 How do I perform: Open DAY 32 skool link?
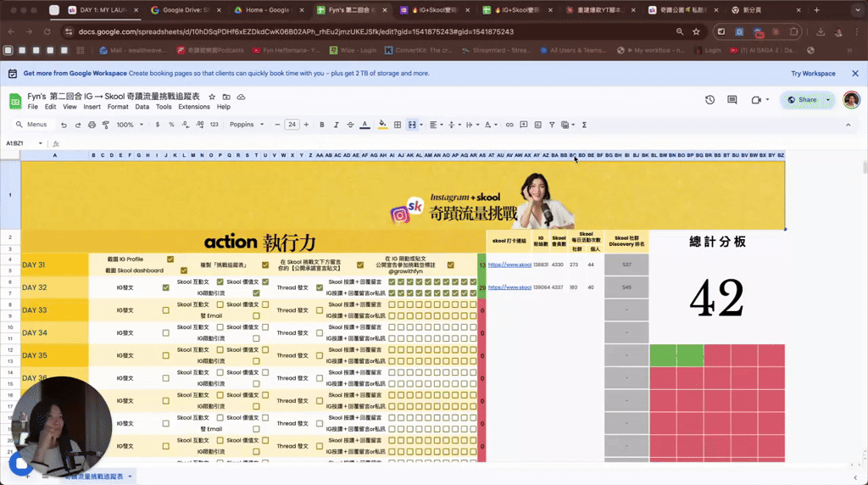click(509, 287)
